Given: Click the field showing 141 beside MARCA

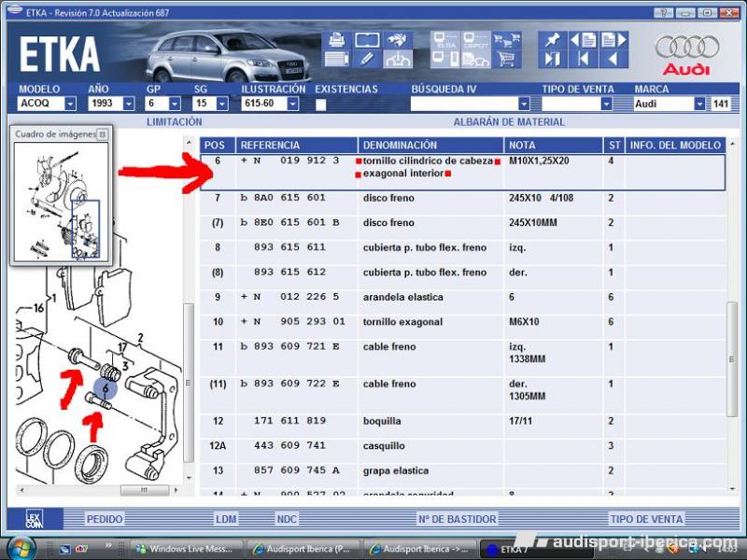Looking at the screenshot, I should pyautogui.click(x=721, y=104).
